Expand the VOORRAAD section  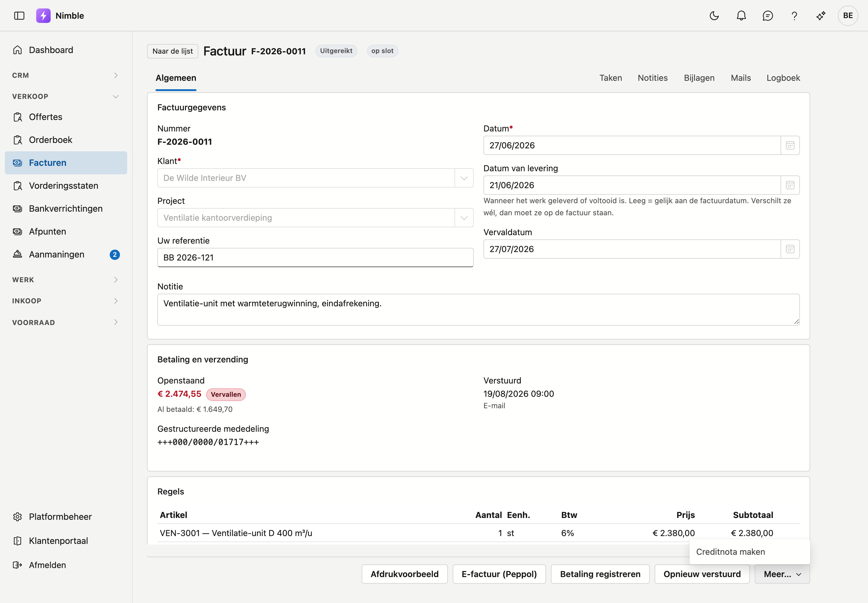(66, 322)
